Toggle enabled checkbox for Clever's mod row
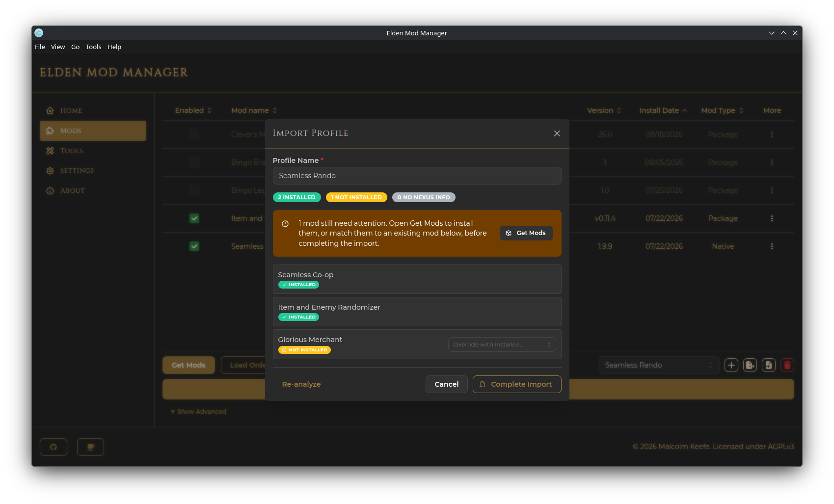The width and height of the screenshot is (834, 504). [194, 134]
